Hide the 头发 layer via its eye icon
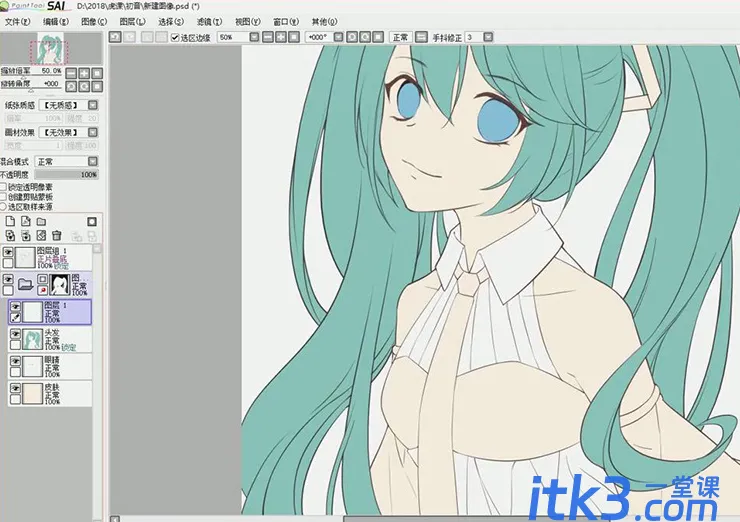 pyautogui.click(x=15, y=334)
